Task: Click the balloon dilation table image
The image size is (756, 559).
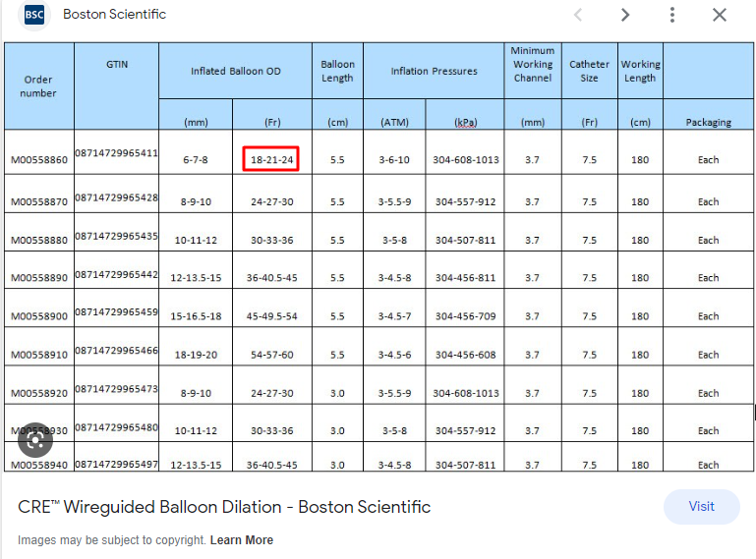Action: point(378,256)
